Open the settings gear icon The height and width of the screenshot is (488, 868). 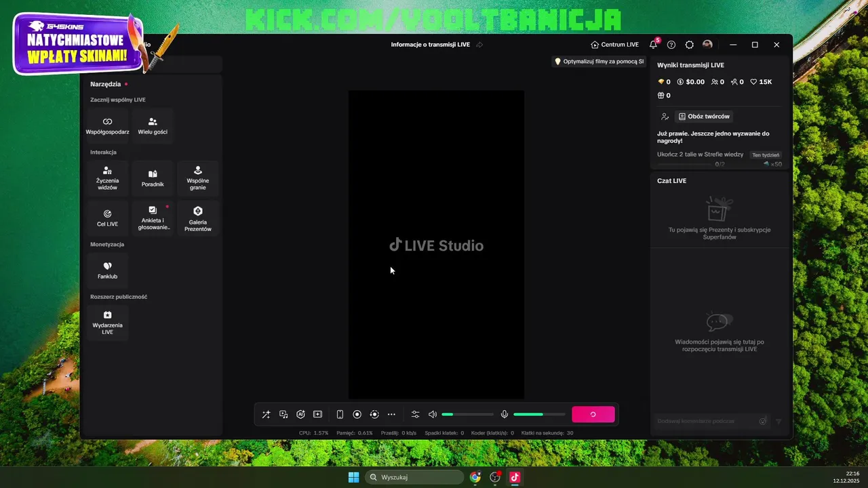[690, 45]
